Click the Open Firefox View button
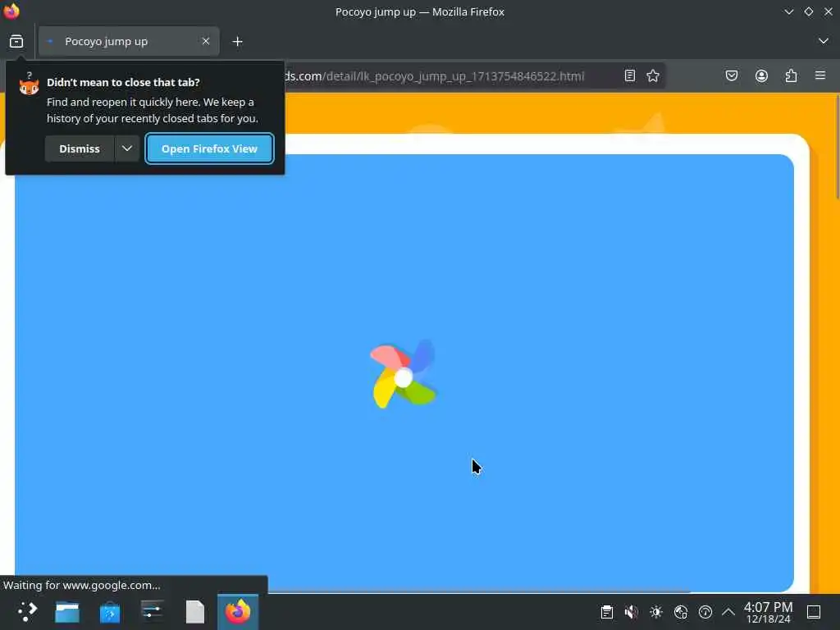Screen dimensions: 840x630 click(x=209, y=148)
